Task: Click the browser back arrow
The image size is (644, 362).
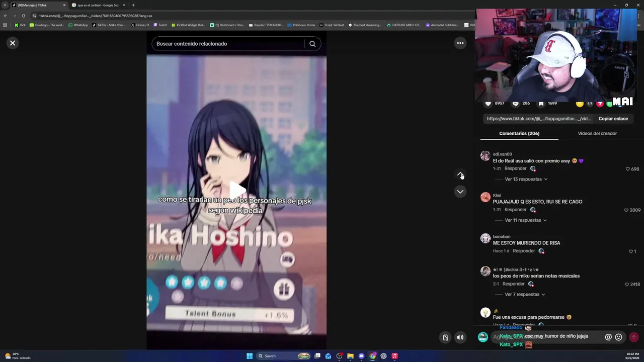Action: click(6, 16)
